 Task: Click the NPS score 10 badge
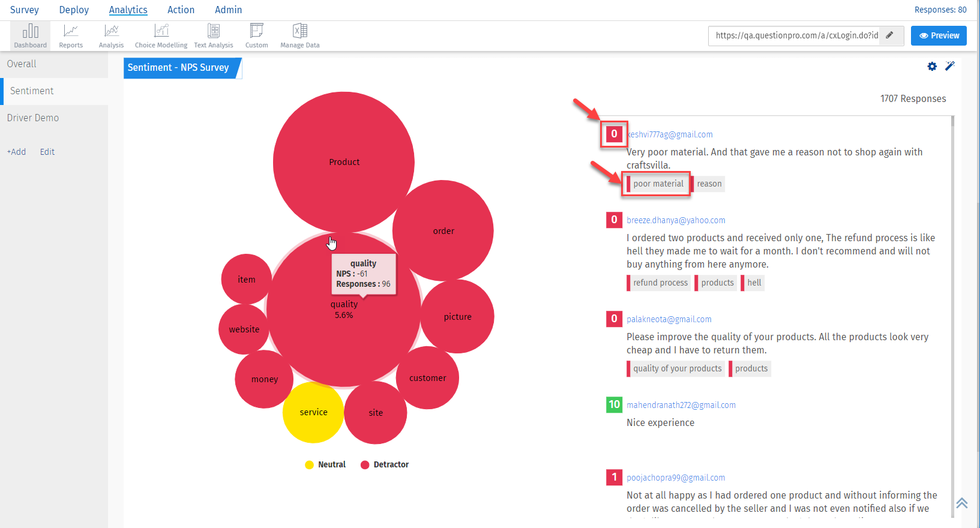pyautogui.click(x=614, y=404)
